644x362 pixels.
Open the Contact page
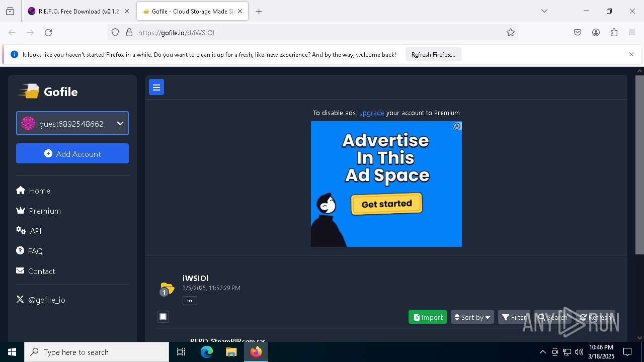click(36, 271)
